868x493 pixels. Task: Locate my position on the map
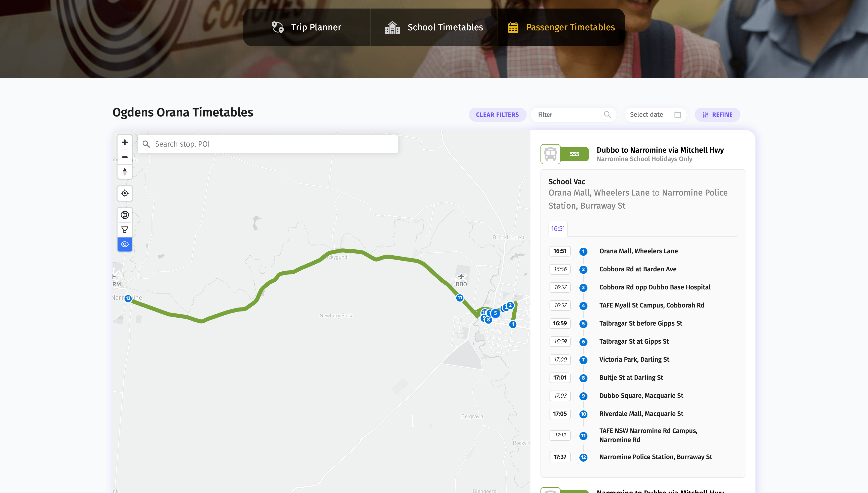tap(125, 193)
